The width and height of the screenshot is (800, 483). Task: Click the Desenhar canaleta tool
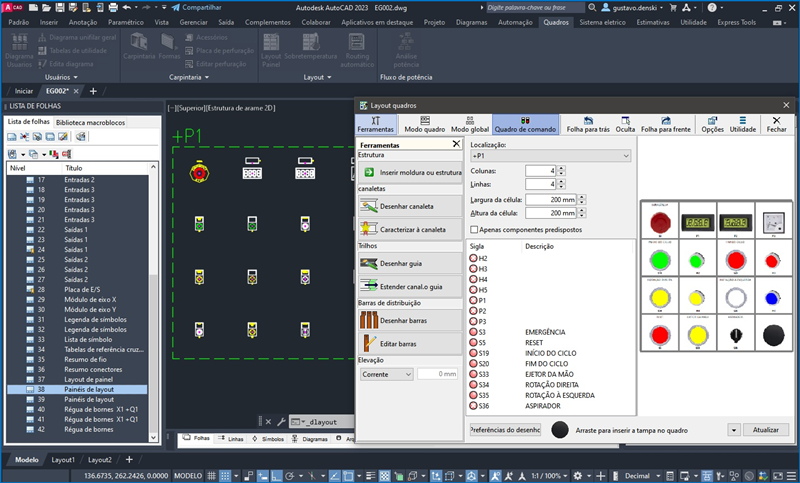(x=408, y=208)
